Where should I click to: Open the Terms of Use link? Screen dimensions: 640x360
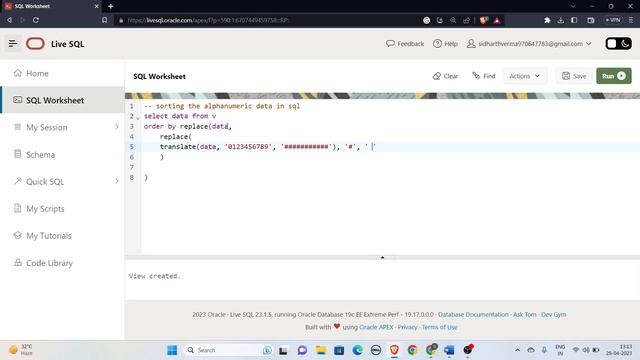coord(440,327)
